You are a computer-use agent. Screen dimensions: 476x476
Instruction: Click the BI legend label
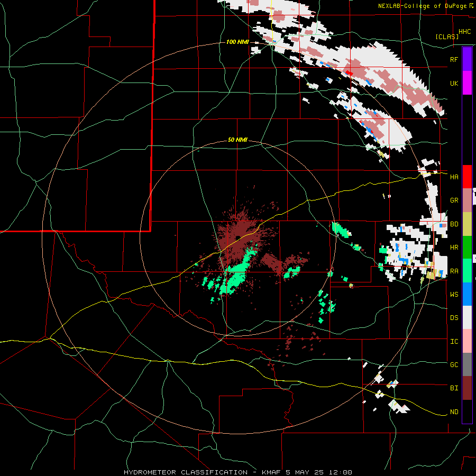pyautogui.click(x=454, y=388)
